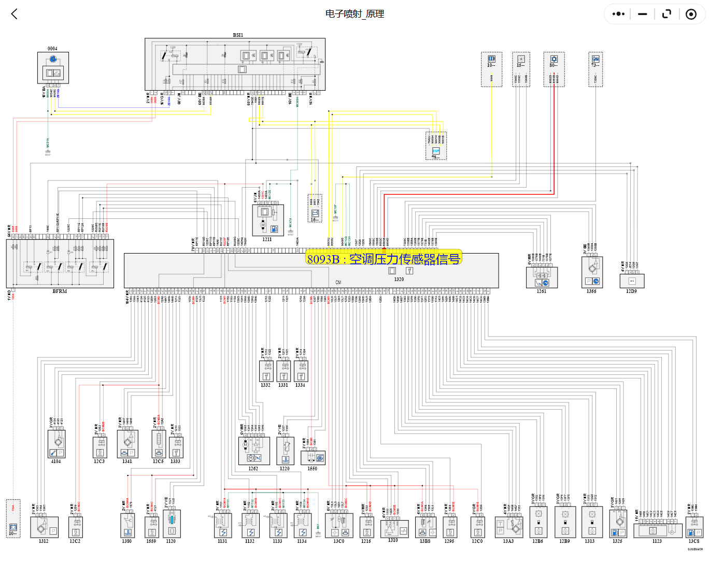709x588 pixels.
Task: Click the target record icon in the toolbar
Action: point(691,14)
